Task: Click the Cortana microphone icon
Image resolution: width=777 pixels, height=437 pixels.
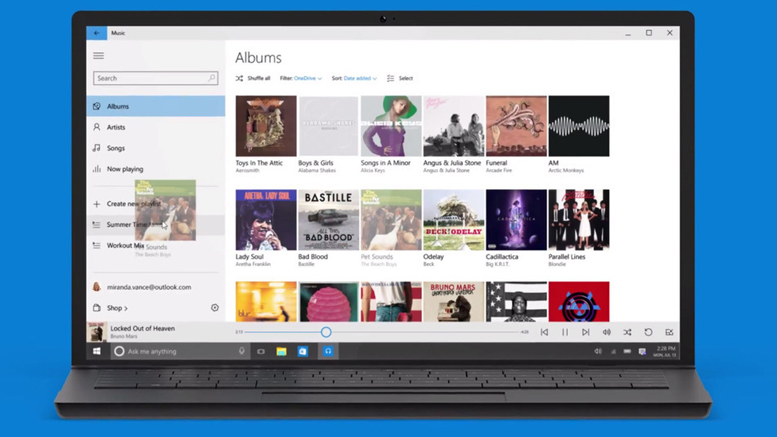Action: [x=241, y=351]
